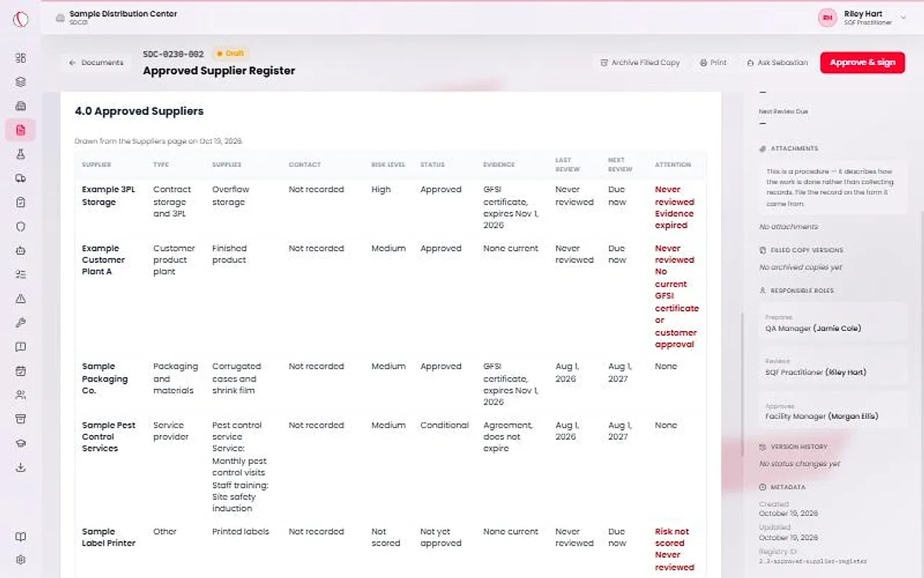Image resolution: width=924 pixels, height=578 pixels.
Task: Click the app logo at top left
Action: (x=20, y=18)
